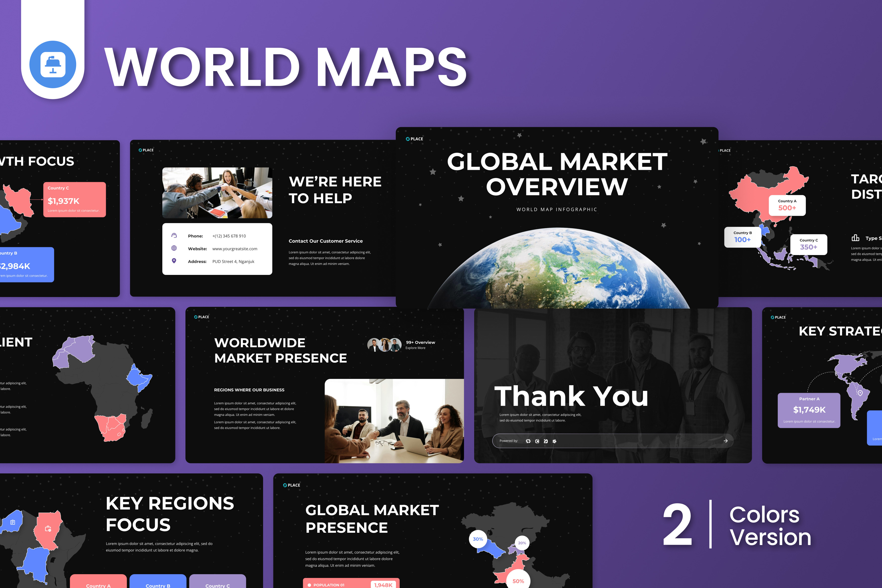Click the address location pin icon
Viewport: 882px width, 588px height.
174,261
